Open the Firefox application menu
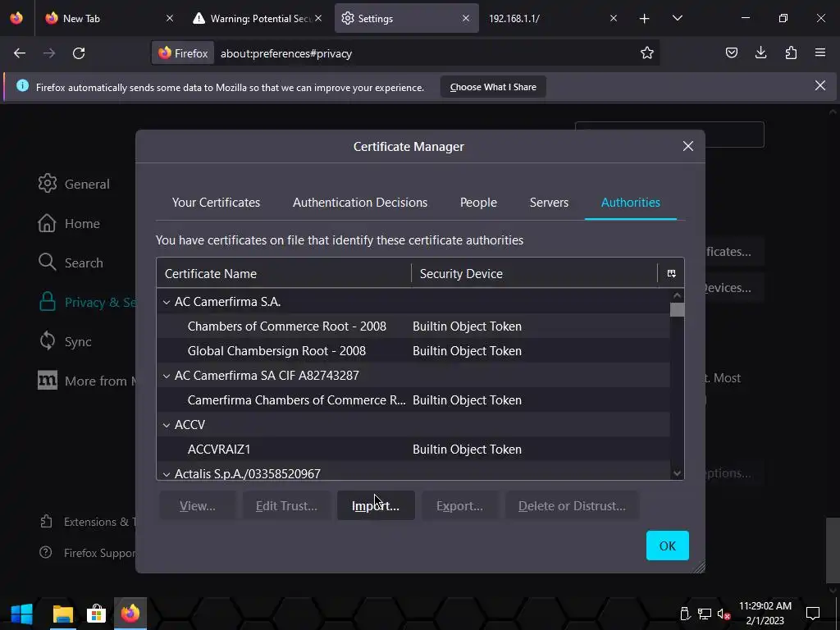The width and height of the screenshot is (840, 630). tap(820, 52)
